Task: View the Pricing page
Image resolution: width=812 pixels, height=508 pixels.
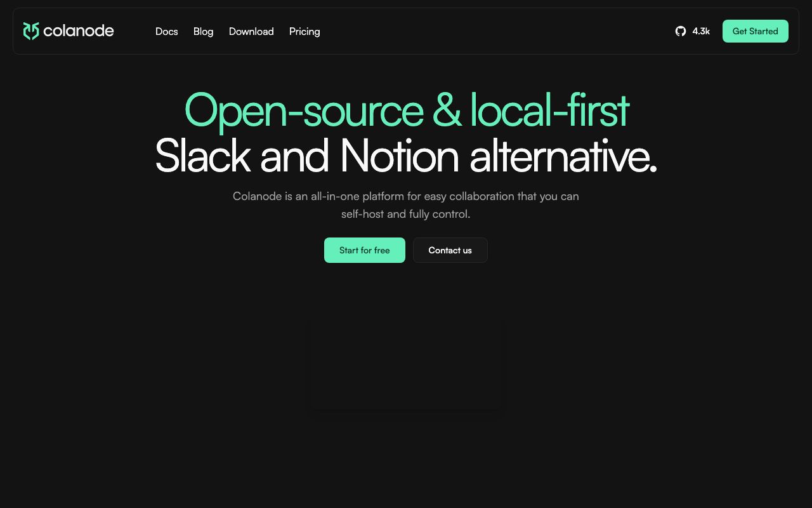Action: (x=304, y=31)
